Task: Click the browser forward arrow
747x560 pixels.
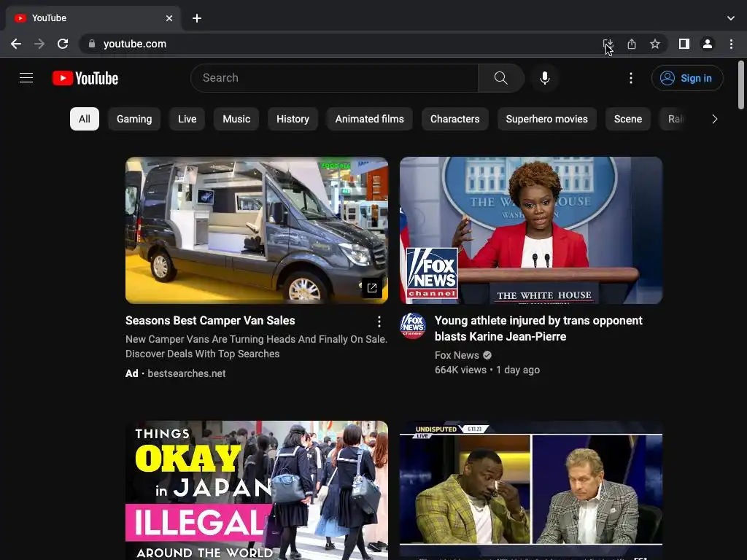Action: tap(39, 44)
